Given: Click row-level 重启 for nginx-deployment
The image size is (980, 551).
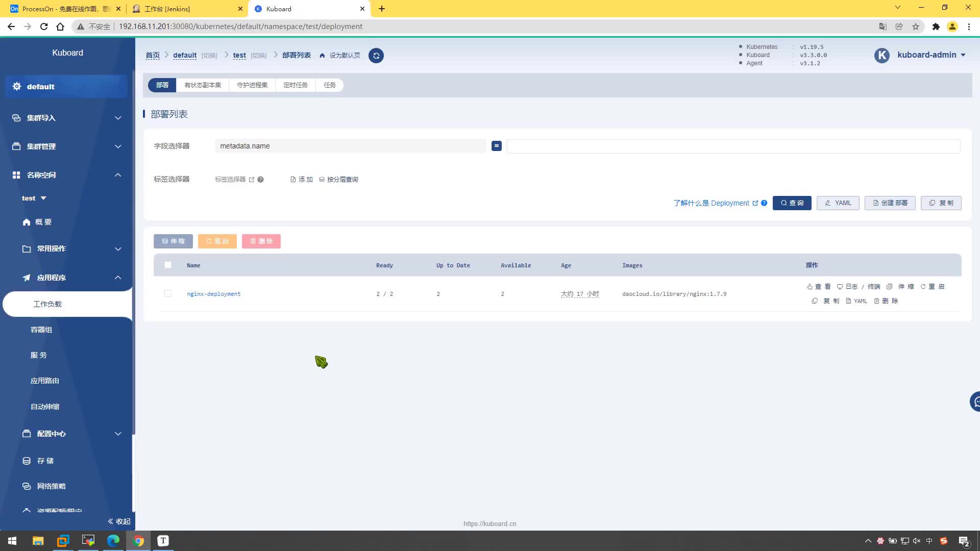Looking at the screenshot, I should pyautogui.click(x=933, y=287).
